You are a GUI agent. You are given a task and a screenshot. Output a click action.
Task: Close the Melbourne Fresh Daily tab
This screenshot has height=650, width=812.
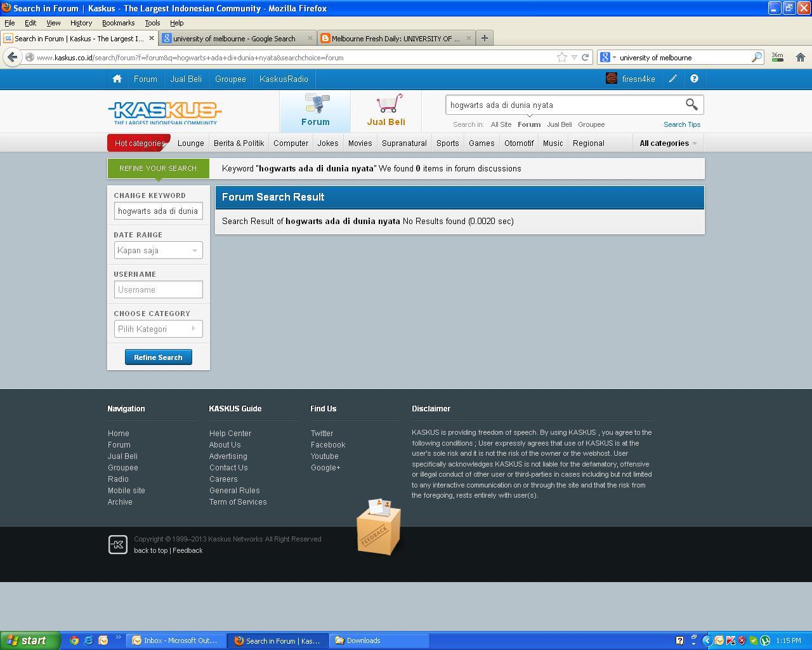[x=468, y=38]
